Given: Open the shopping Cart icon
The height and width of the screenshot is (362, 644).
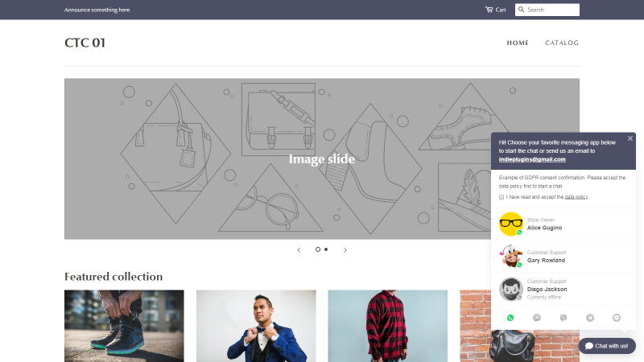Looking at the screenshot, I should click(489, 10).
